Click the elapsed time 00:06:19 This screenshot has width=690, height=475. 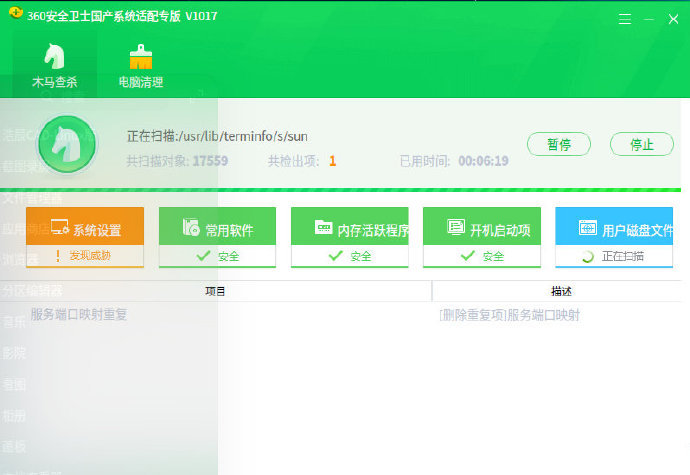point(483,161)
